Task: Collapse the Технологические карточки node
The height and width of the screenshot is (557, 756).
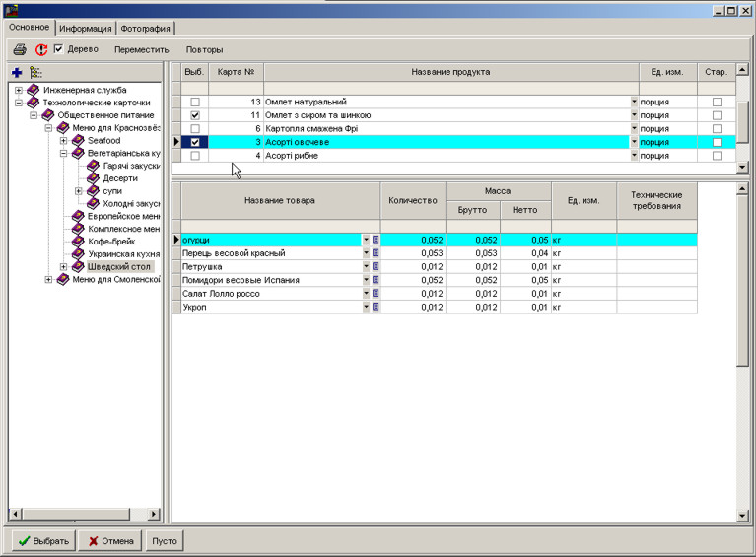Action: [18, 103]
